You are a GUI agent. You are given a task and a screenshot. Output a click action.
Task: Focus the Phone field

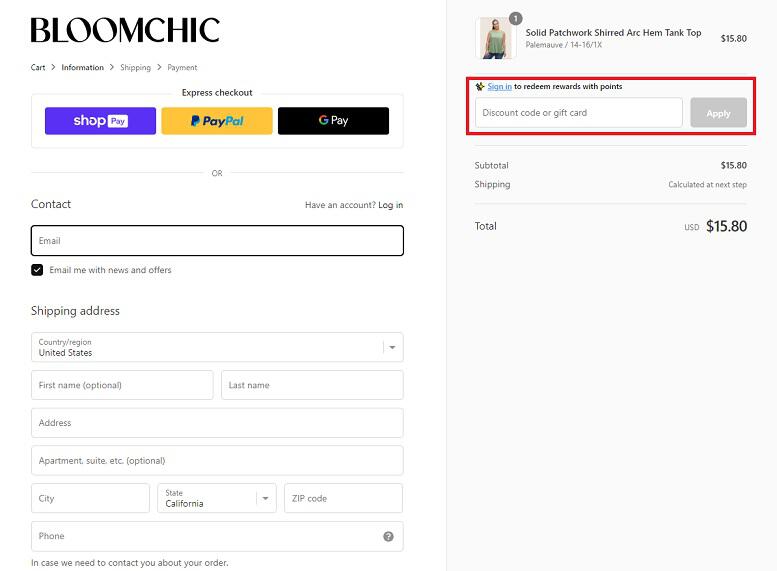click(217, 536)
